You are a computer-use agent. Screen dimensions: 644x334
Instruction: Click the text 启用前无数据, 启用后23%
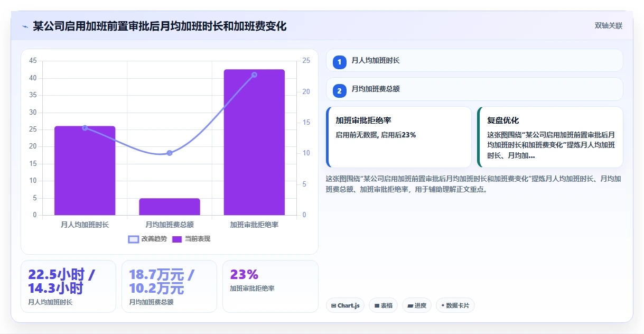376,135
